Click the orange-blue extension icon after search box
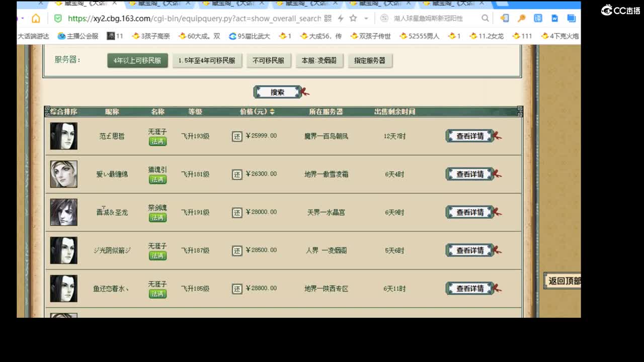This screenshot has width=644, height=362. tap(505, 19)
